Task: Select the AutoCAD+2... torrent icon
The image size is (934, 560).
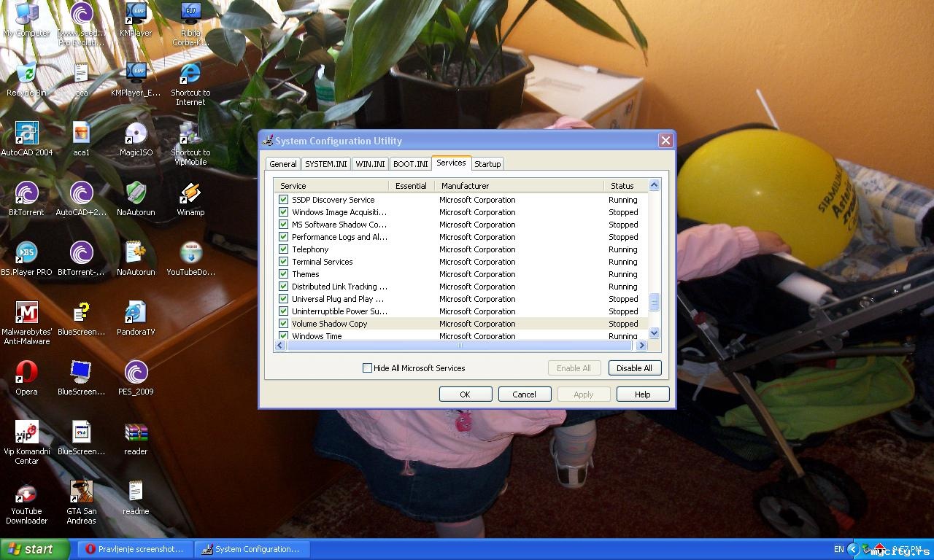Action: click(x=82, y=198)
